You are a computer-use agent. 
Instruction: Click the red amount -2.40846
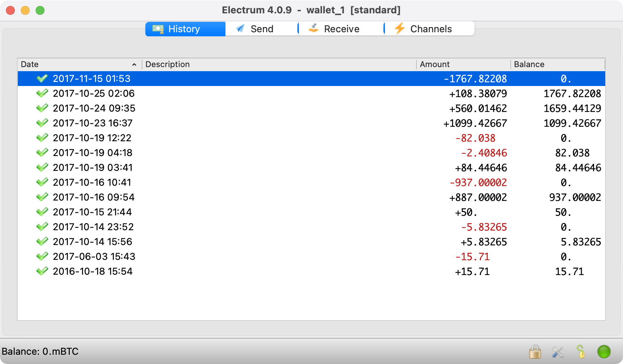click(x=484, y=153)
